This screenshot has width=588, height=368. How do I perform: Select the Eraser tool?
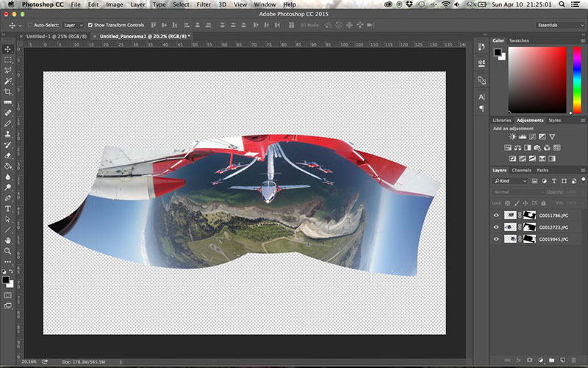7,155
